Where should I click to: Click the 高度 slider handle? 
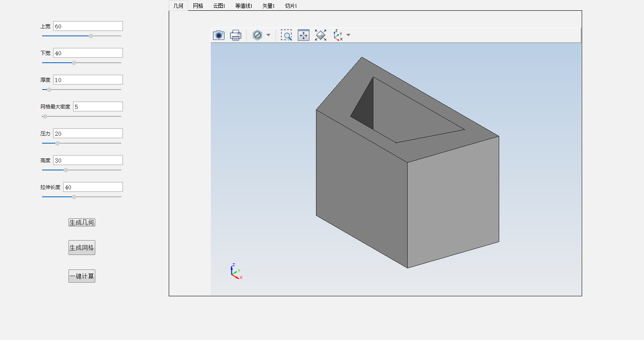coord(66,170)
